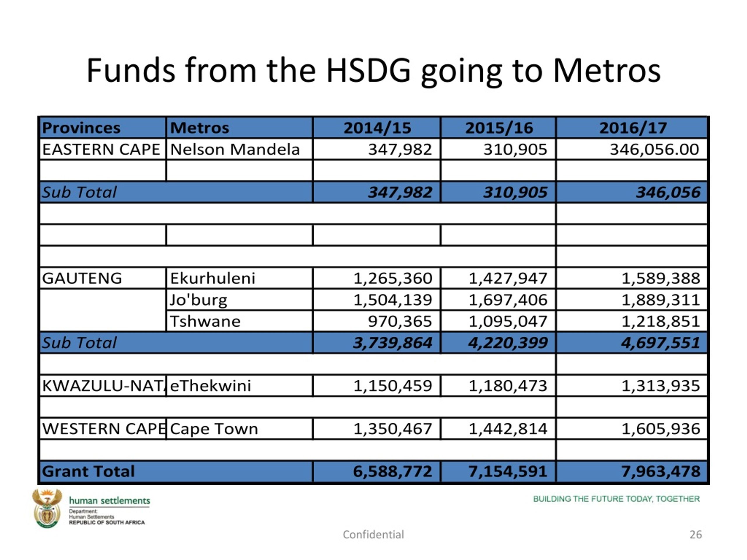
Task: Click the 2014/15 column header
Action: 377,127
